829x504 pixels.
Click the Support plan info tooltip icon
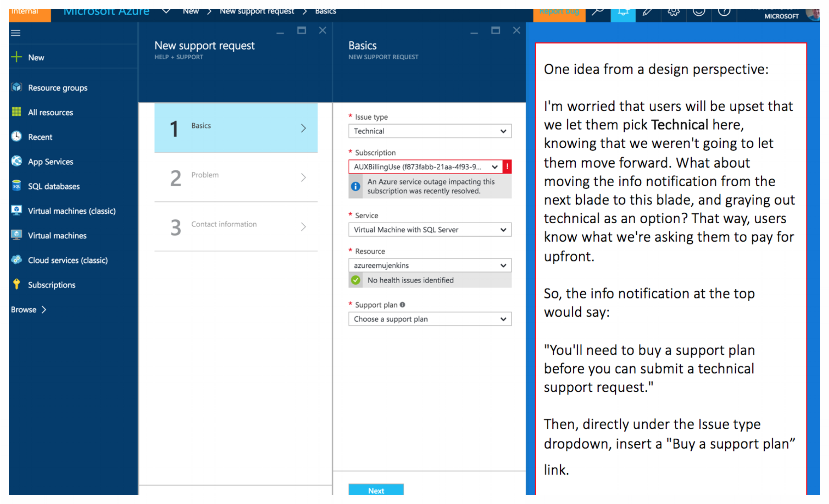click(x=402, y=305)
